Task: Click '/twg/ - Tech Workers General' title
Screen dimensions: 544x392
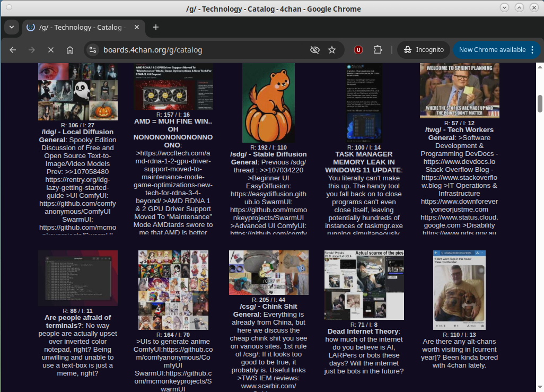Action: [x=459, y=134]
